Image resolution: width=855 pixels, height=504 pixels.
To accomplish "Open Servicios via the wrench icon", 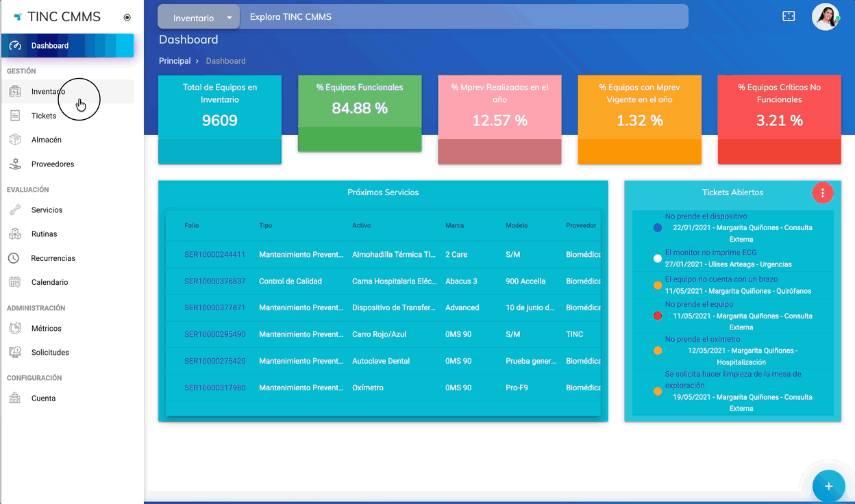I will [15, 210].
